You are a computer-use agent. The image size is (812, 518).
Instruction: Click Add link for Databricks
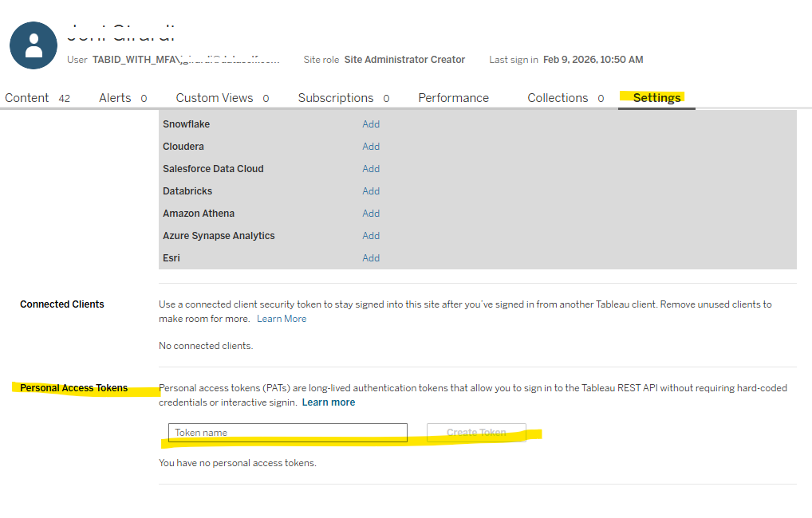point(371,191)
